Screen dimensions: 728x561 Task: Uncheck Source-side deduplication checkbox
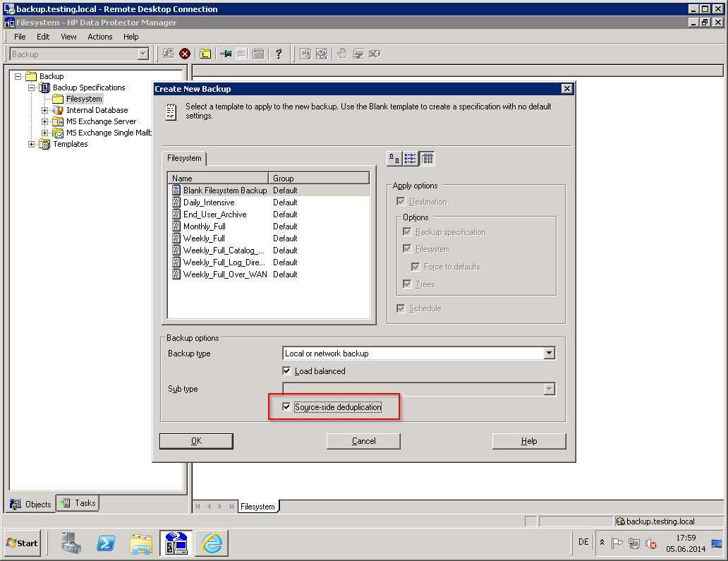[x=287, y=407]
